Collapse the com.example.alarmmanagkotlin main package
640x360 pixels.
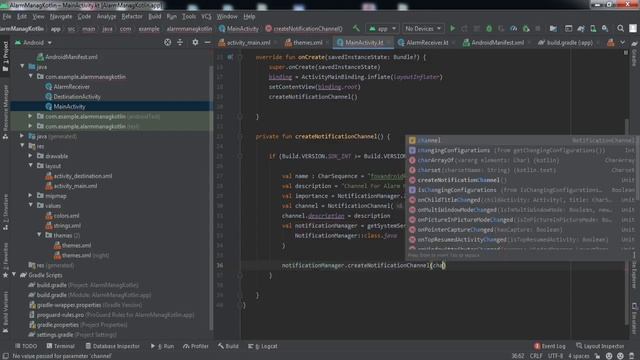[x=31, y=76]
